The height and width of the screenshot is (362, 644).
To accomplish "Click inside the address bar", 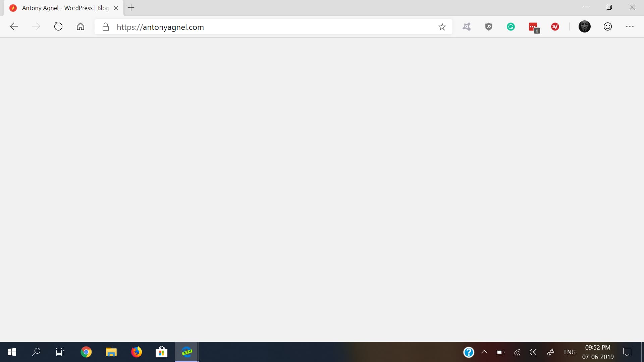I will click(268, 27).
